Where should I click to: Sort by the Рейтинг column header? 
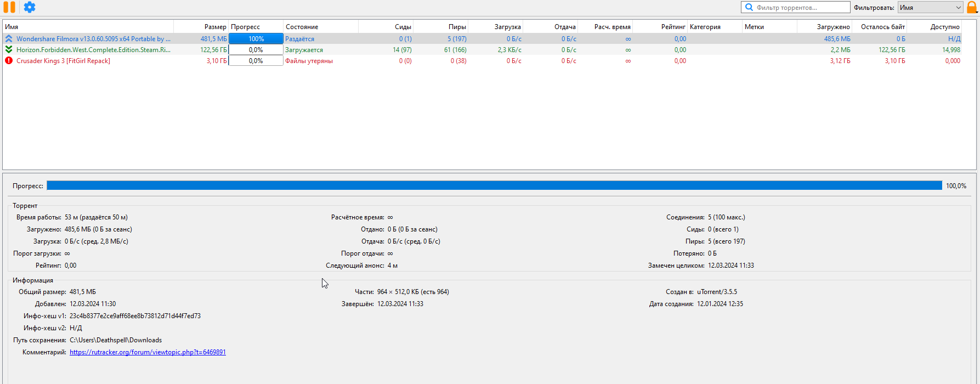click(660, 26)
